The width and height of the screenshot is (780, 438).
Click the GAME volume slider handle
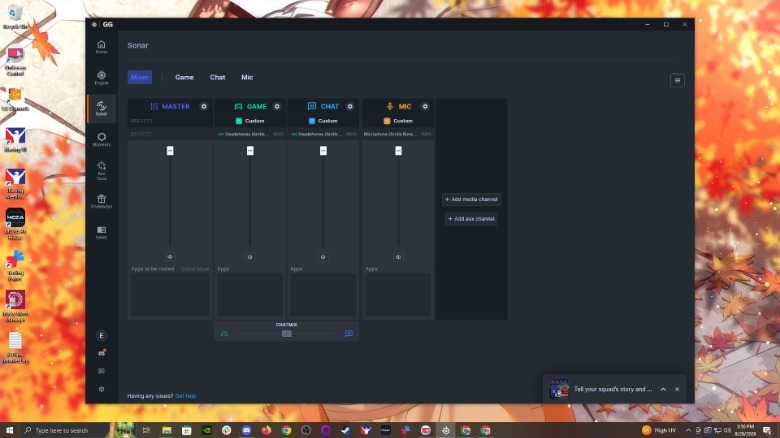[250, 150]
